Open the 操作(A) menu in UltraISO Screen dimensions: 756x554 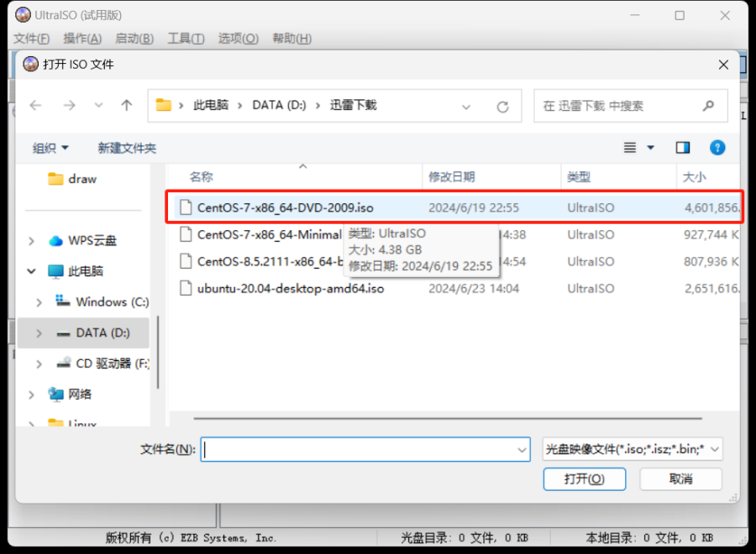82,39
